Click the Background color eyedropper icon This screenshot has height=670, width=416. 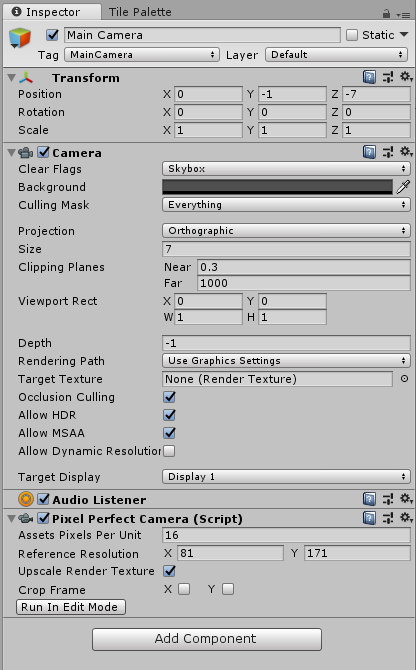pos(403,187)
